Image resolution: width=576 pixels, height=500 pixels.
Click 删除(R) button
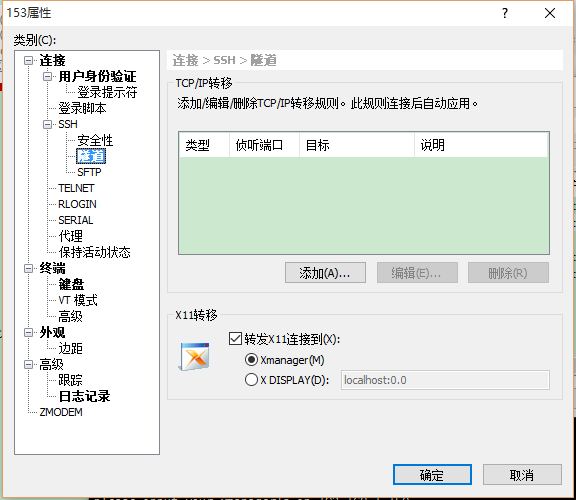(508, 273)
